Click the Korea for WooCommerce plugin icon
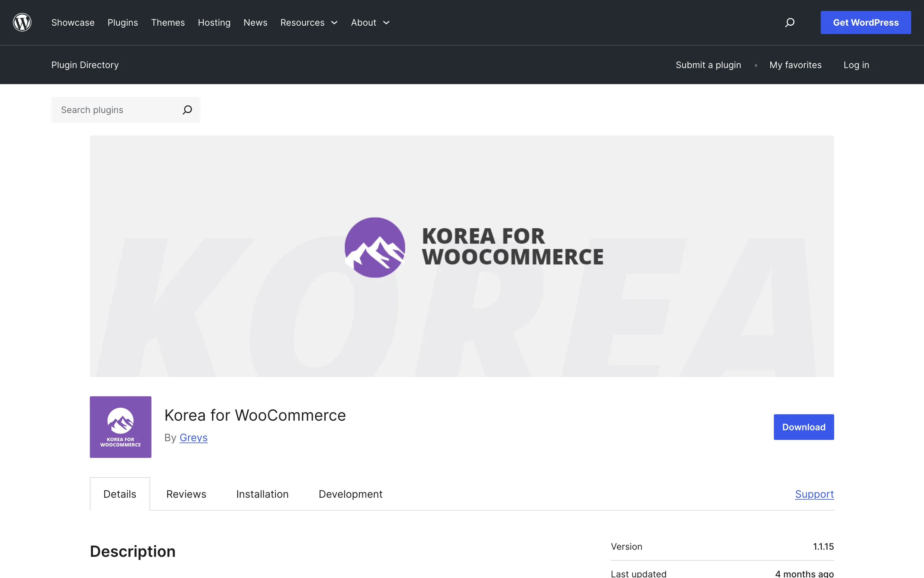924x578 pixels. pyautogui.click(x=121, y=427)
